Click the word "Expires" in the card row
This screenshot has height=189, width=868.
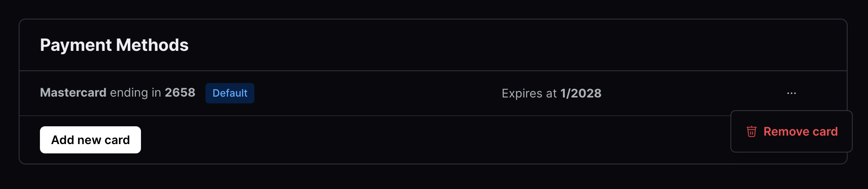[522, 93]
